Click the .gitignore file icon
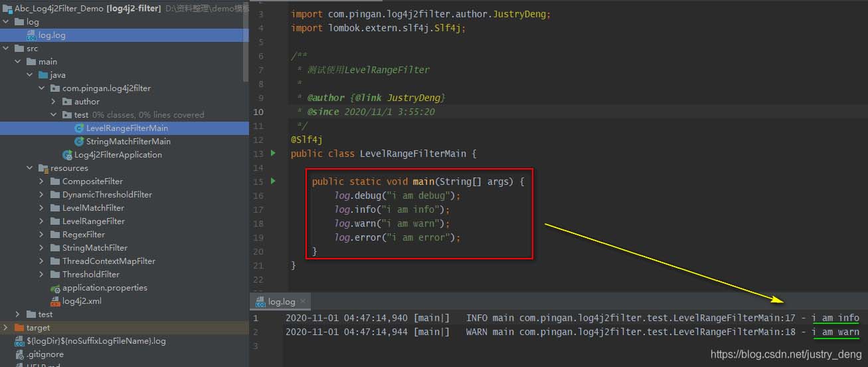Screen dimensions: 868x367 (20, 354)
